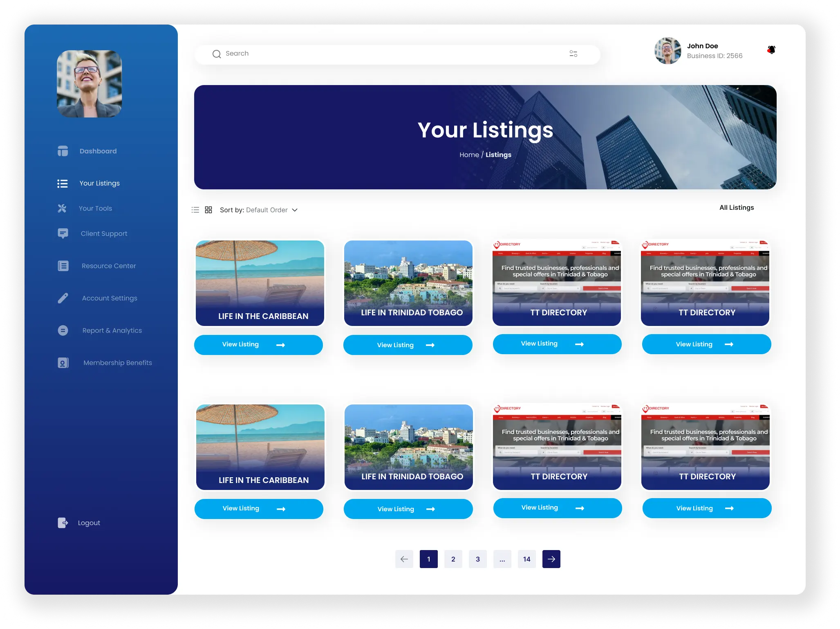
Task: Click the Dashboard sidebar icon
Action: [x=63, y=151]
